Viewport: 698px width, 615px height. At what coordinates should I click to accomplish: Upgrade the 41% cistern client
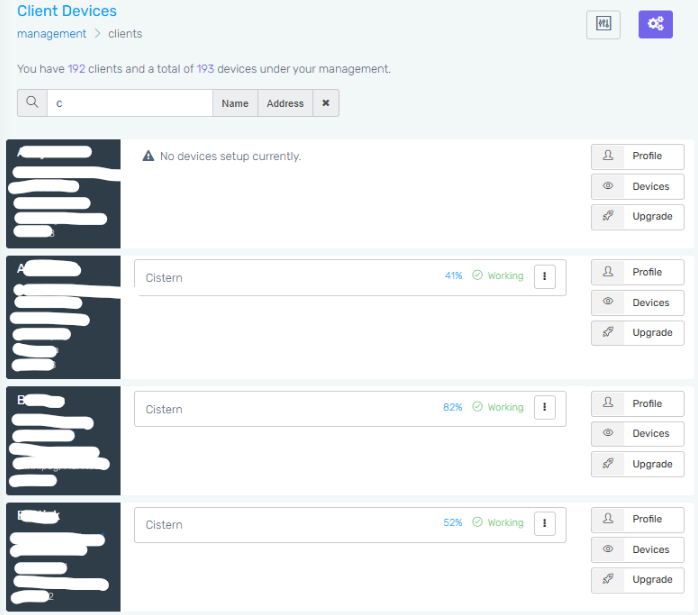637,333
